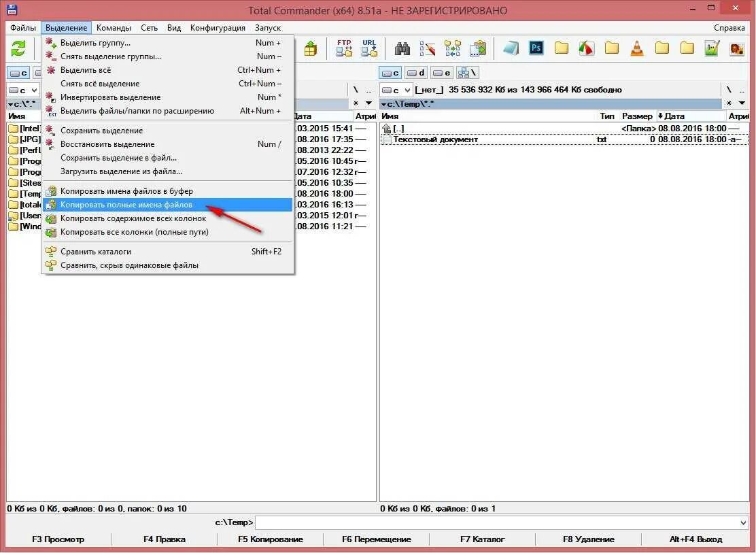Open right panel favorites asterisk button
Screen dimensions: 756x553
pos(729,103)
